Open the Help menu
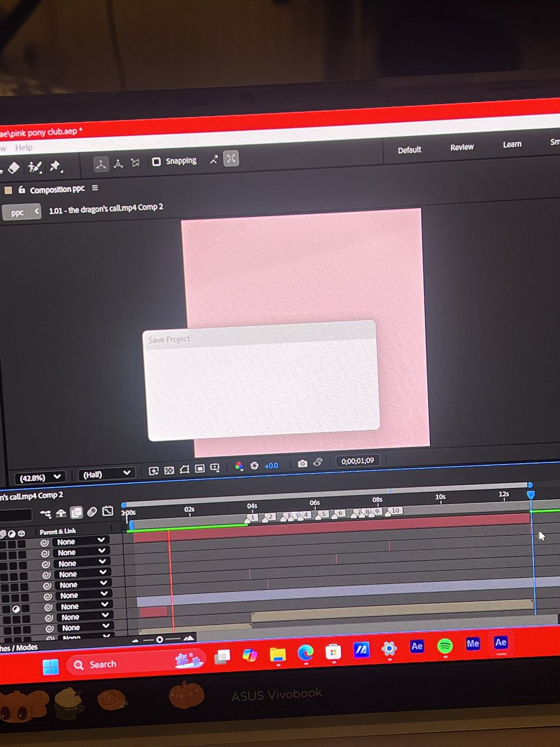Image resolution: width=560 pixels, height=747 pixels. [x=24, y=148]
